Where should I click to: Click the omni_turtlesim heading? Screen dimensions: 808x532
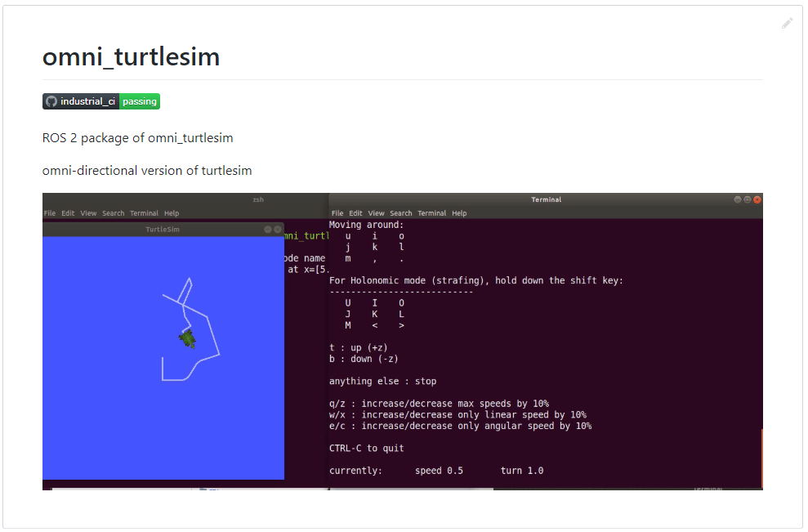[x=131, y=56]
